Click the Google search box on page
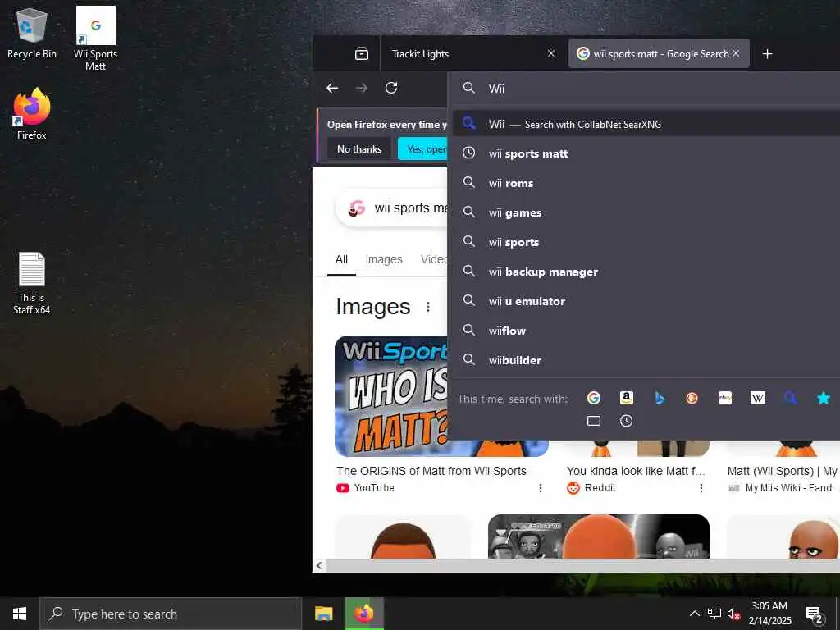840x630 pixels. pos(392,208)
